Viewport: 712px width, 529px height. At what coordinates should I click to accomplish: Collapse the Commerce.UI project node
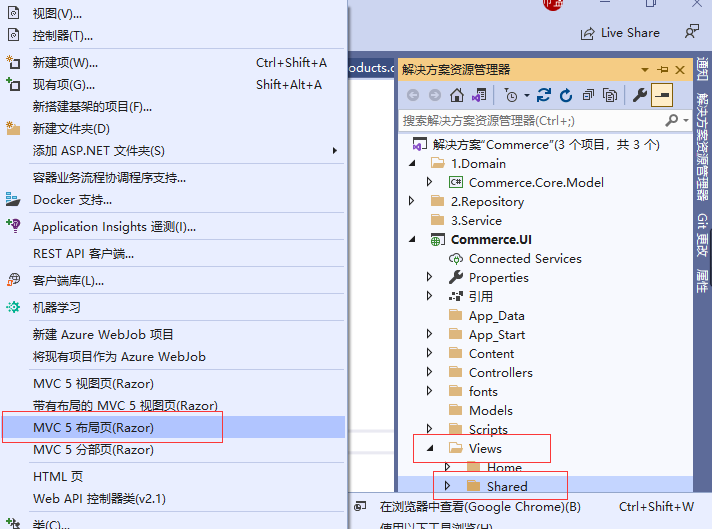point(412,239)
